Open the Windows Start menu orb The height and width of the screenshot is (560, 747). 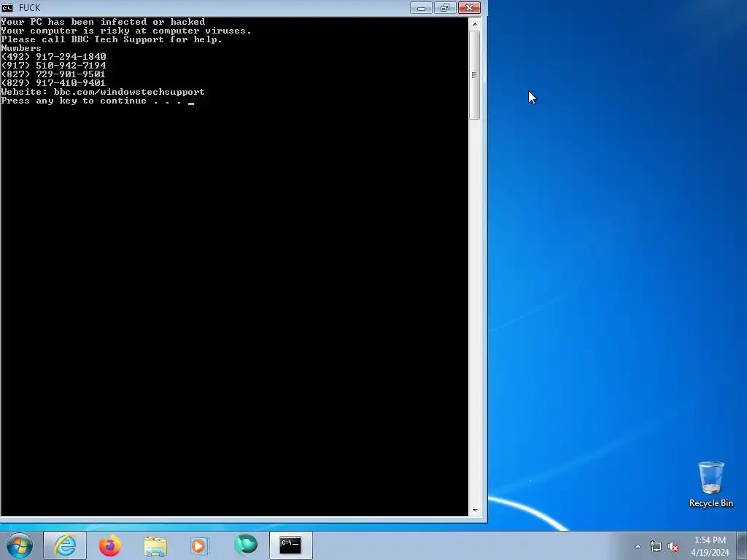click(x=20, y=545)
